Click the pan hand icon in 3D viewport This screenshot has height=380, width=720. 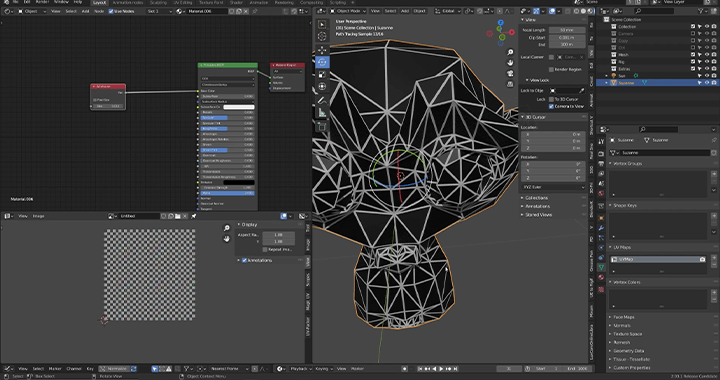[510, 63]
